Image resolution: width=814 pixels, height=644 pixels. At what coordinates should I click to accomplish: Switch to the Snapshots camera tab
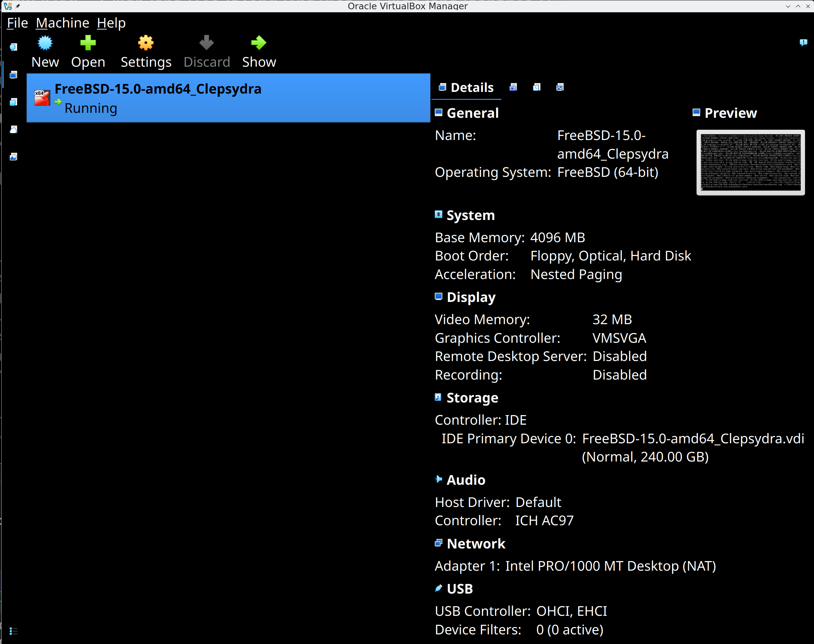[513, 88]
